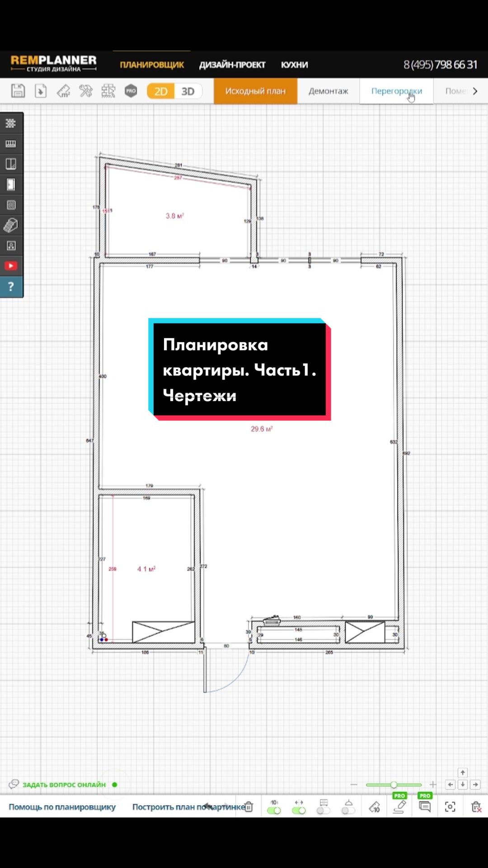Pan the canvas left with arrow button
This screenshot has height=868, width=488.
coord(450,785)
